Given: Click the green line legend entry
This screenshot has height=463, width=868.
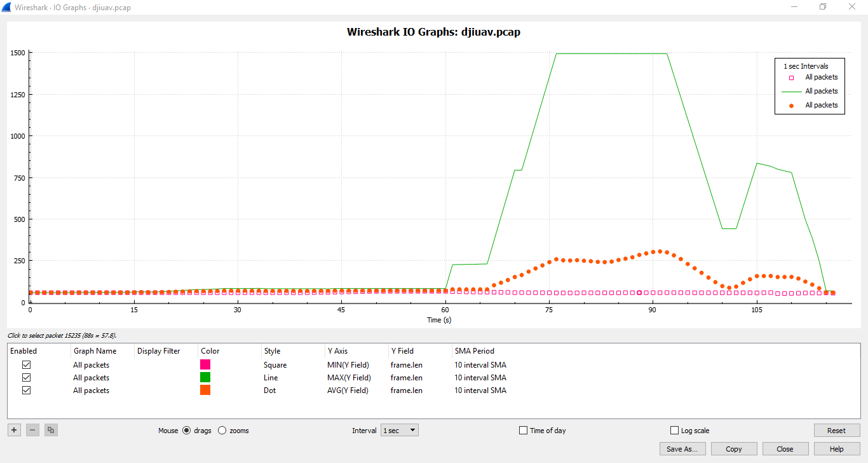Looking at the screenshot, I should coord(811,92).
